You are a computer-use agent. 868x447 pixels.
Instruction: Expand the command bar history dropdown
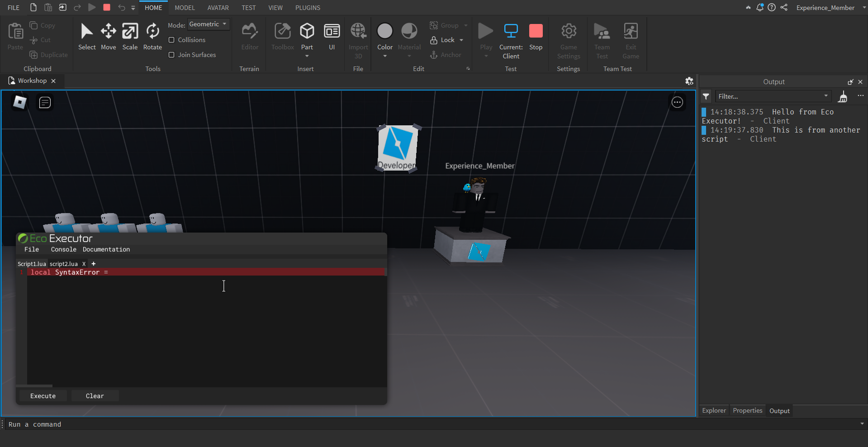coord(862,424)
